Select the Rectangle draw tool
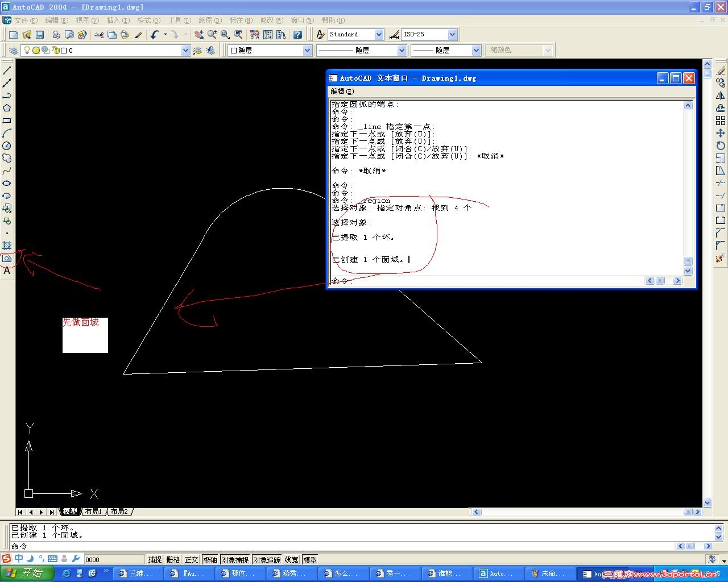This screenshot has width=728, height=582. point(7,120)
